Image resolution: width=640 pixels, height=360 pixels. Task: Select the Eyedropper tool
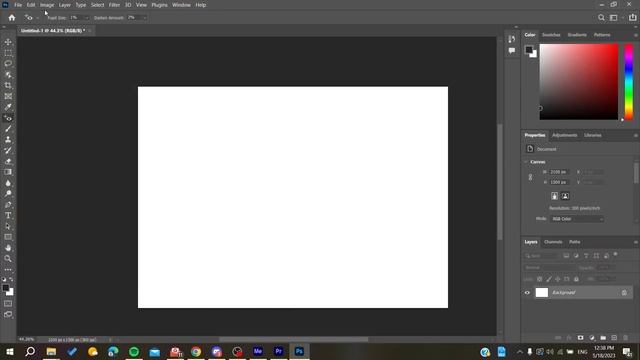[8, 107]
